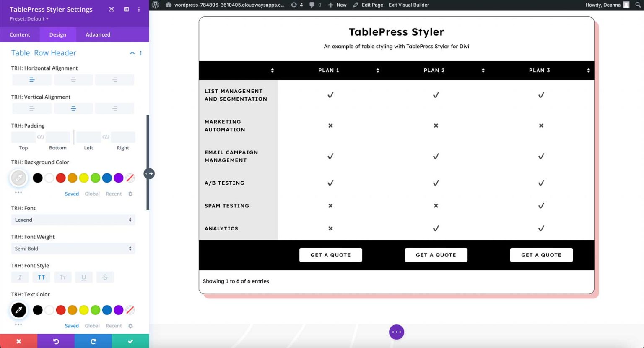Toggle uppercase TT font style off

[x=41, y=277]
